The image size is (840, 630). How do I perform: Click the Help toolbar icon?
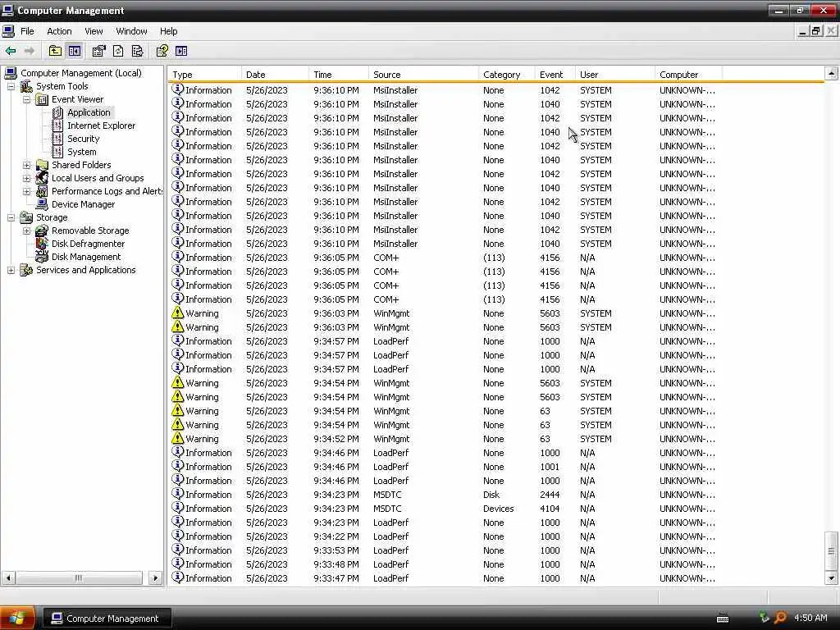coord(162,51)
